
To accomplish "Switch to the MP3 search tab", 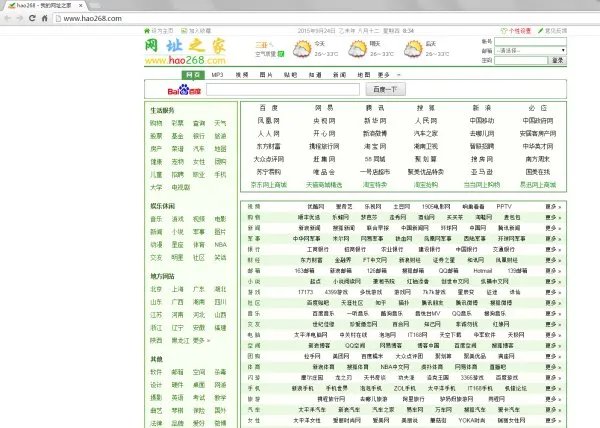I will point(218,75).
